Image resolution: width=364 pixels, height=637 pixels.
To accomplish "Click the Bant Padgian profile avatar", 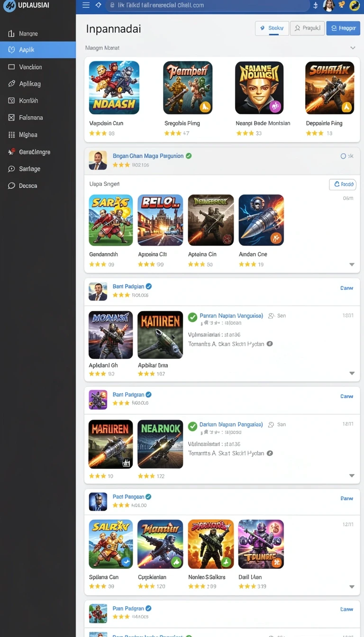I will pos(98,291).
